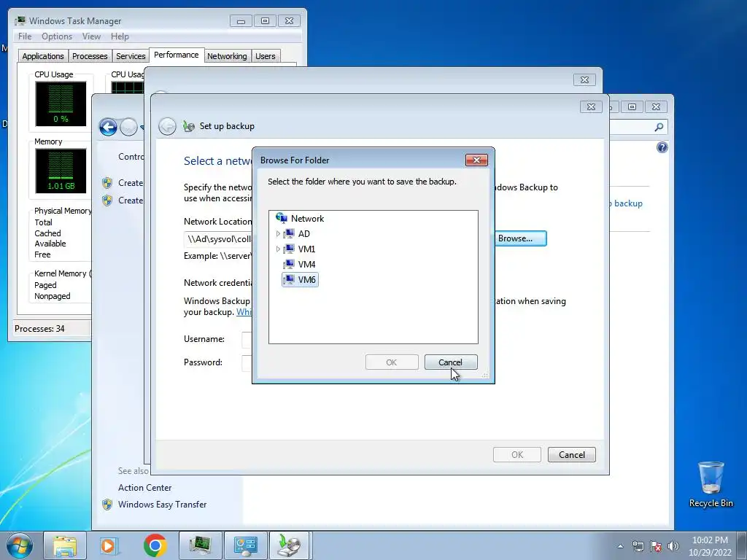Image resolution: width=747 pixels, height=560 pixels.
Task: Switch to the Services tab
Action: (131, 56)
